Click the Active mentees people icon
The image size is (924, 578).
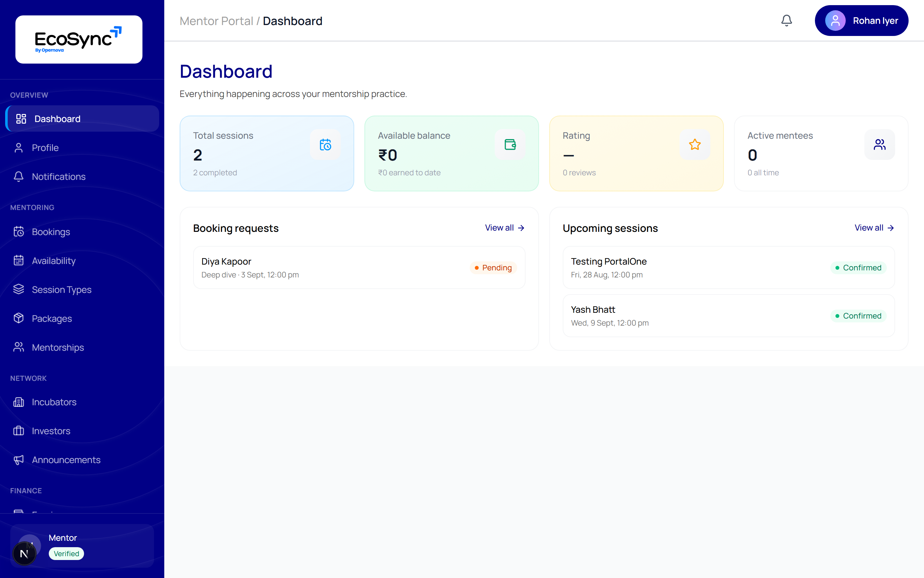tap(880, 144)
